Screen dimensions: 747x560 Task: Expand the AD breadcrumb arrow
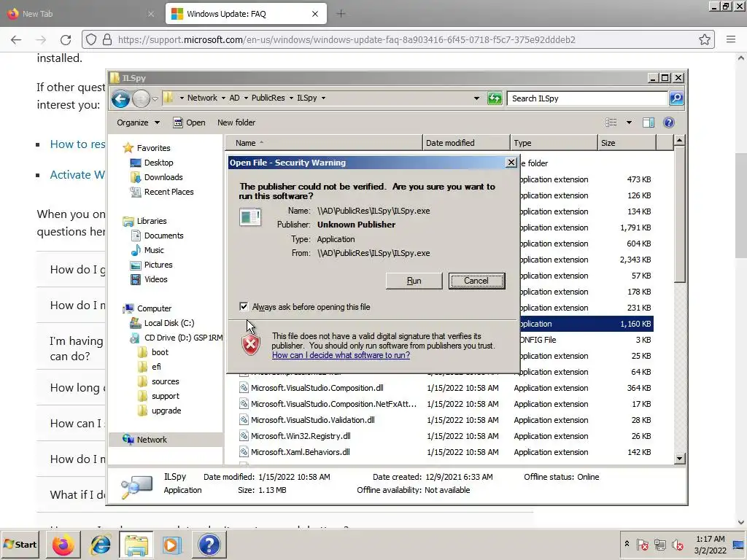click(246, 98)
